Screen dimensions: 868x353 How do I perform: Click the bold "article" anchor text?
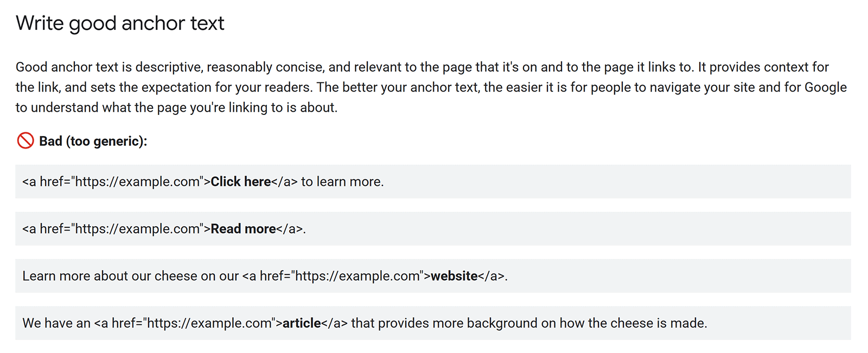click(x=302, y=323)
